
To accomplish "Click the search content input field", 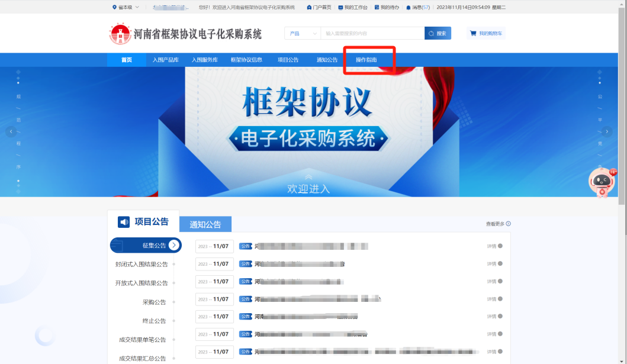I will click(x=372, y=33).
